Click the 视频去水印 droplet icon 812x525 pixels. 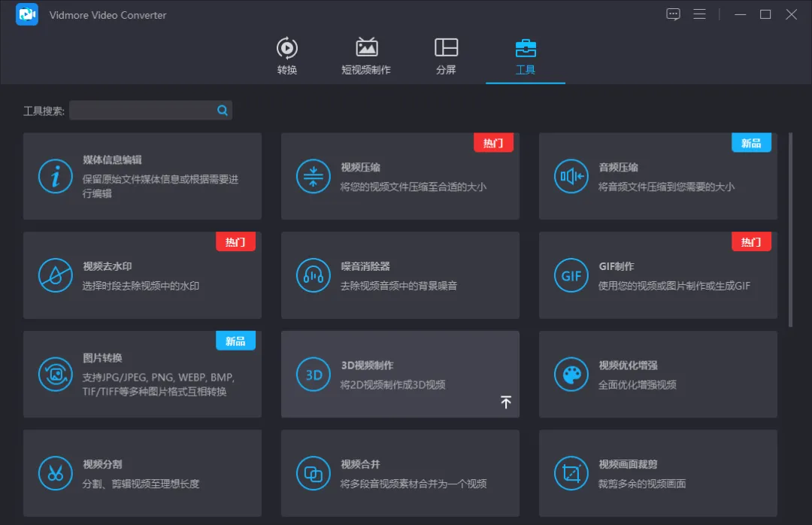tap(56, 275)
